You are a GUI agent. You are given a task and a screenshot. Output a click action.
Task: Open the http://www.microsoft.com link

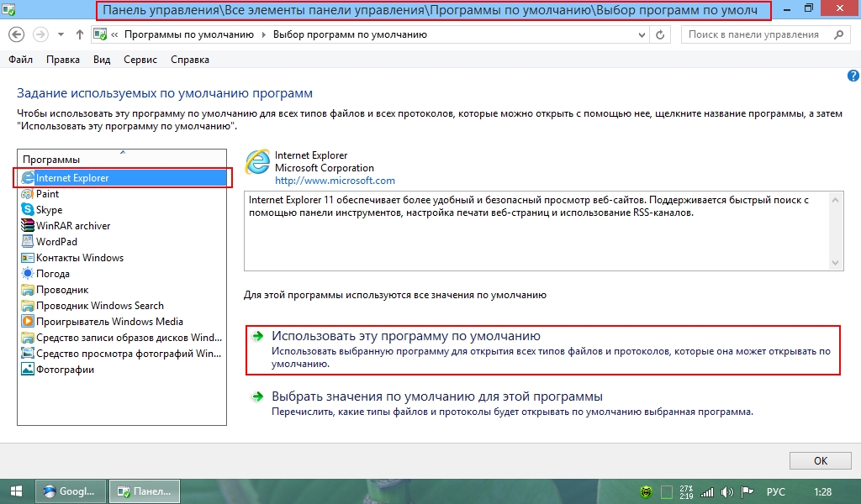coord(335,181)
